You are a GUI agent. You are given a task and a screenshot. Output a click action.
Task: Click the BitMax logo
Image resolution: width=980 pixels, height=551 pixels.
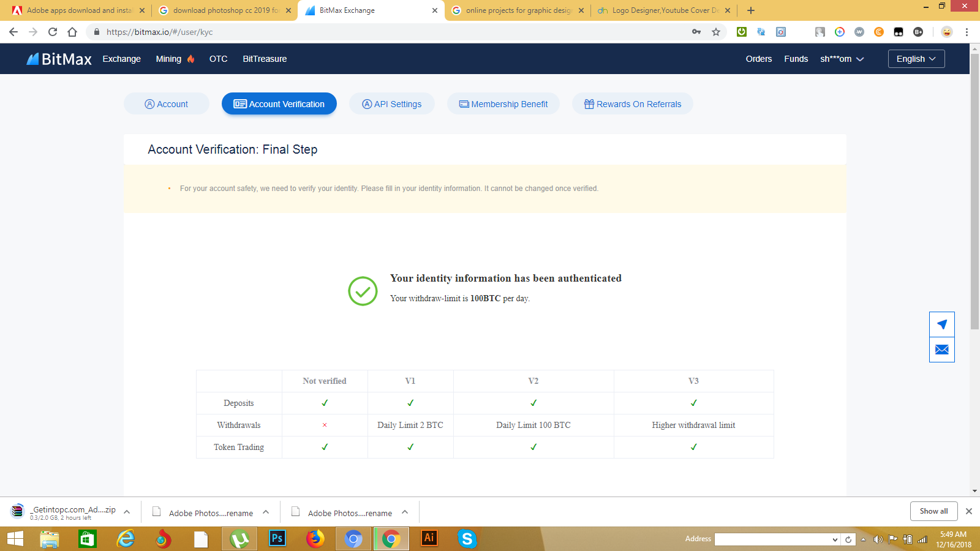59,59
